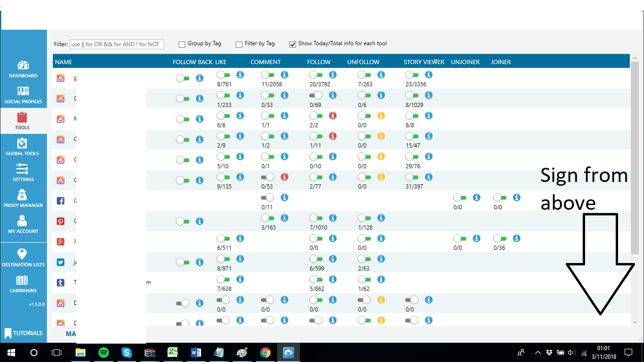The height and width of the screenshot is (362, 644).
Task: Click the scrollbar down arrow button
Action: click(635, 322)
